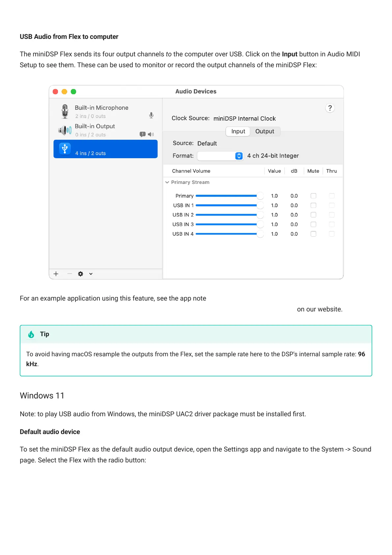Click the Source Default value
392x555 pixels.
click(207, 143)
